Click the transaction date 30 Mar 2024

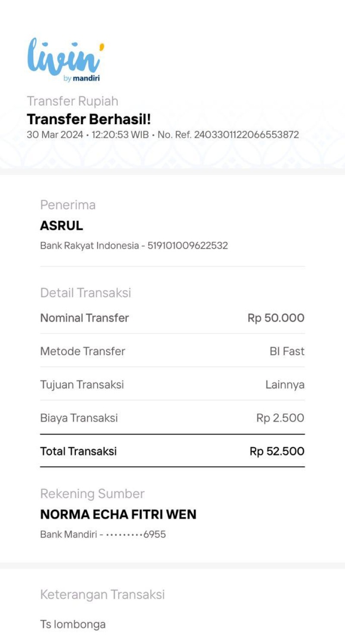click(x=55, y=135)
